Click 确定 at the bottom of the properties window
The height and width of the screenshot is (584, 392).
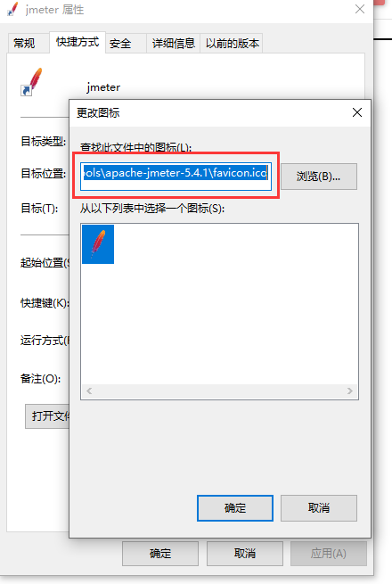(x=160, y=554)
